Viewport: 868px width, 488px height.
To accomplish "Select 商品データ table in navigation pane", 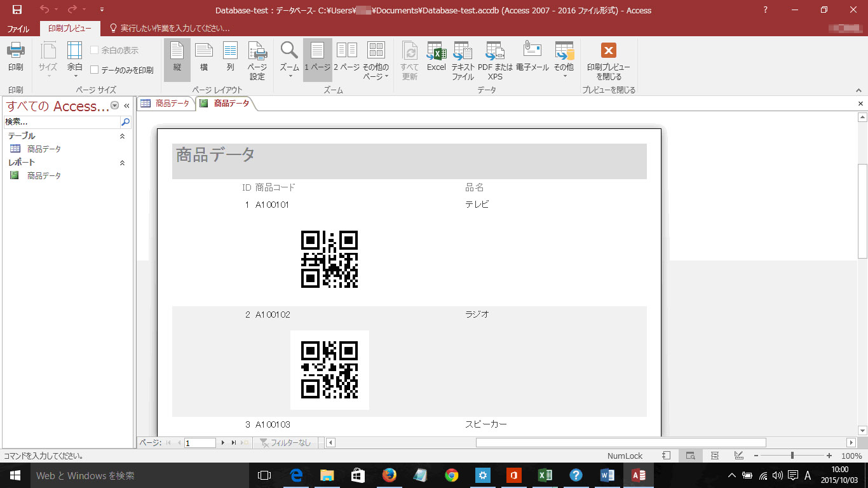I will 44,149.
